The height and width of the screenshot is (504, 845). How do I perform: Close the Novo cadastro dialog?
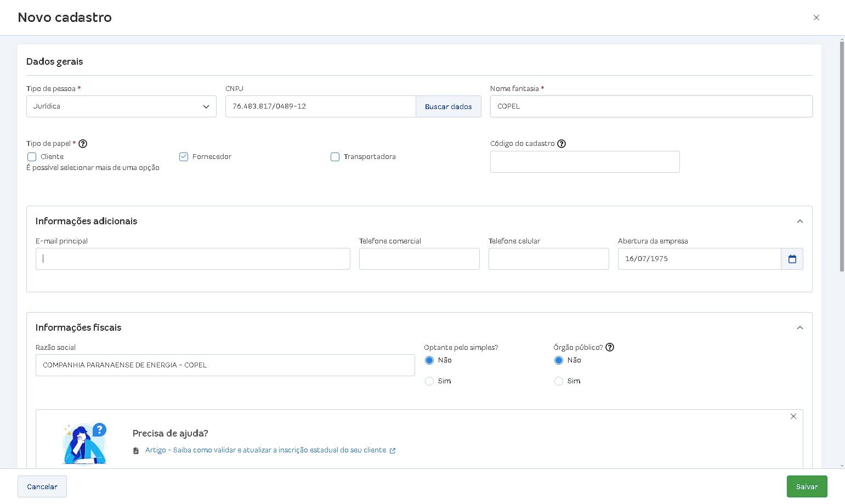pos(816,18)
